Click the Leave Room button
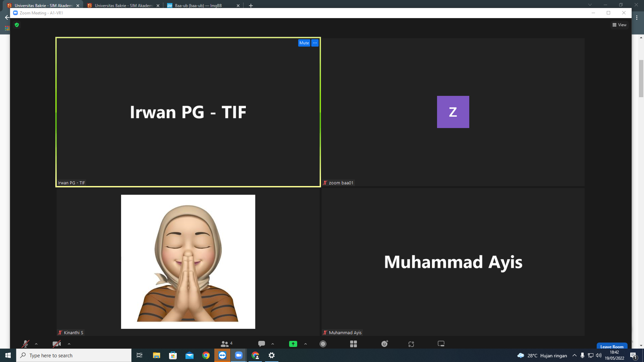The height and width of the screenshot is (362, 644). 612,346
